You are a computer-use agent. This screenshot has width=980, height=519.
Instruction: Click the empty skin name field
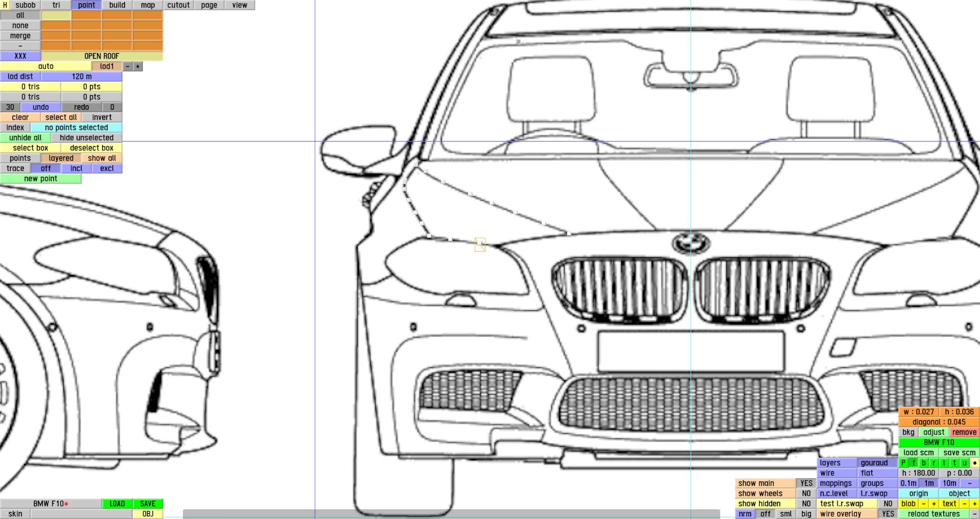click(x=82, y=514)
